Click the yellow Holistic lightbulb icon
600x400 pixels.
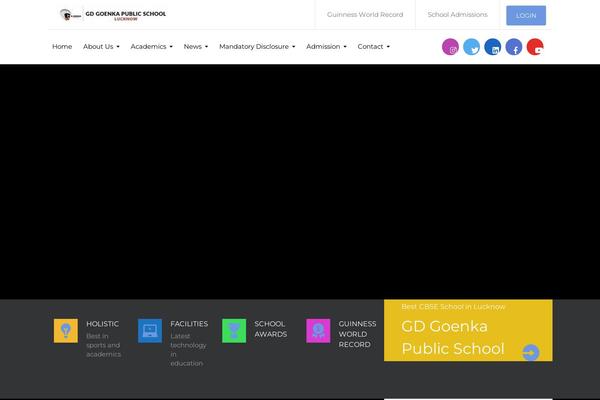(66, 331)
